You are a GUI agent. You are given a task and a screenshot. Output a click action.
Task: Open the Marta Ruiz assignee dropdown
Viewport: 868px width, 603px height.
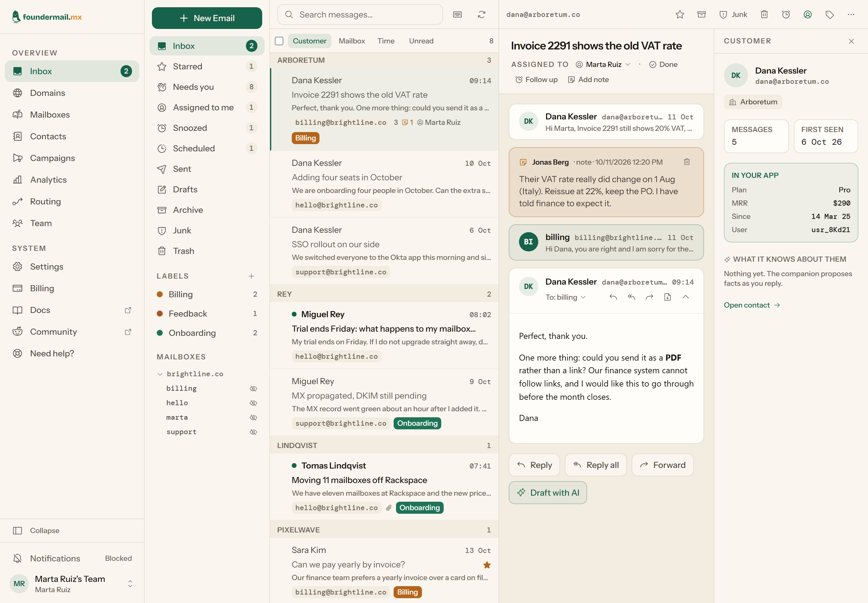(603, 64)
